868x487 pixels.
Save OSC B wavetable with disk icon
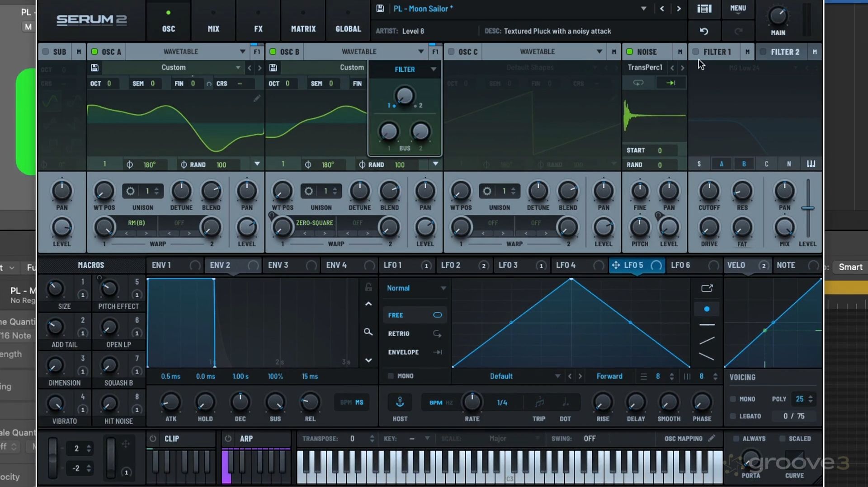[273, 67]
